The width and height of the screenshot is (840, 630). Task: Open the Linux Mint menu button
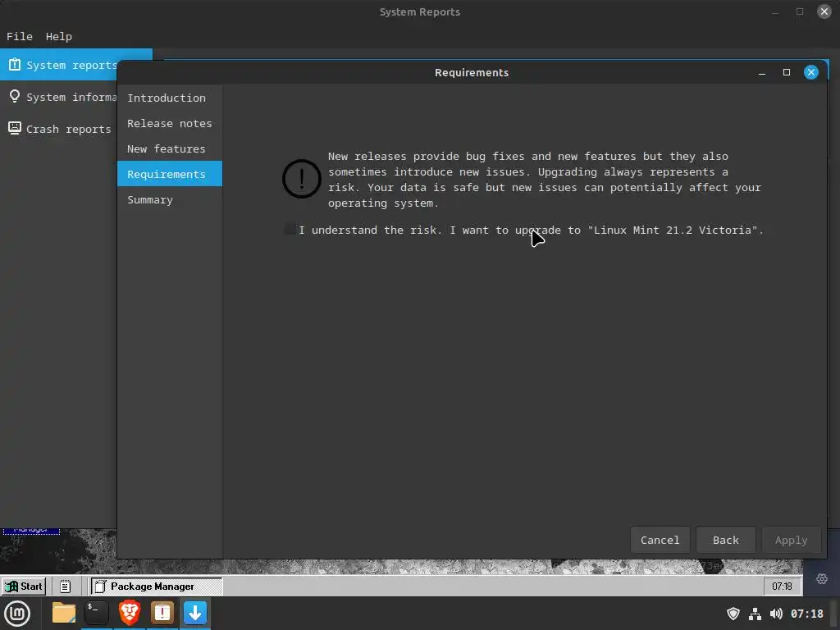coord(17,614)
